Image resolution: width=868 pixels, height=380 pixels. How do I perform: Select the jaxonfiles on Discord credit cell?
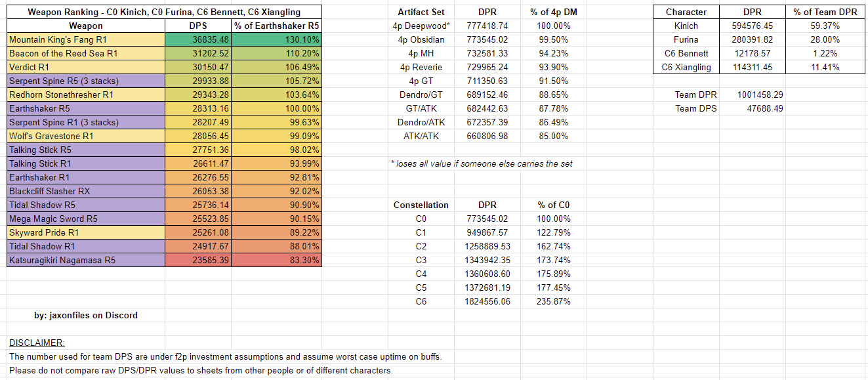pos(86,316)
